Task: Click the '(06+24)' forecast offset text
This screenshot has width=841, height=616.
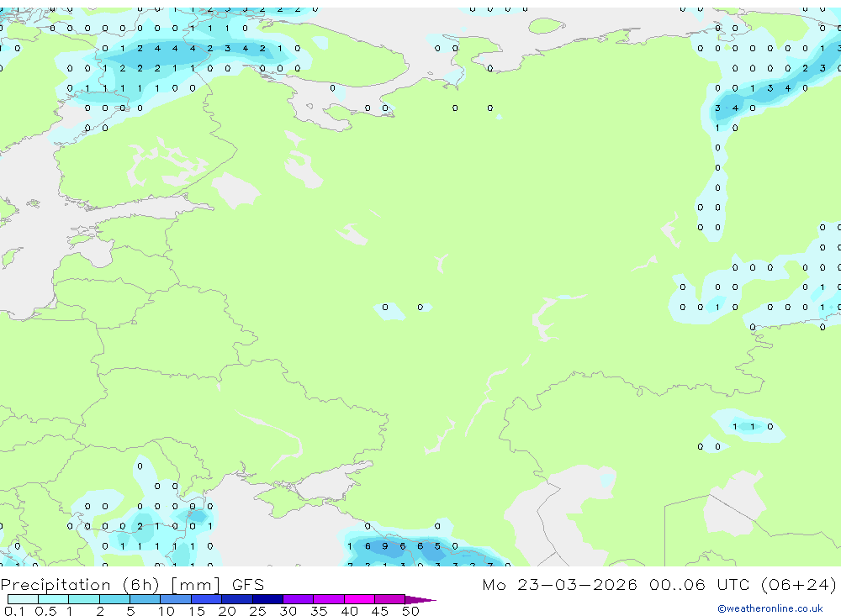Action: (799, 584)
